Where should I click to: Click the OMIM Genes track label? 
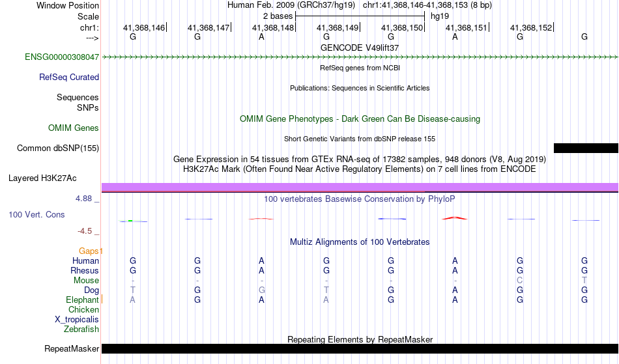(74, 128)
